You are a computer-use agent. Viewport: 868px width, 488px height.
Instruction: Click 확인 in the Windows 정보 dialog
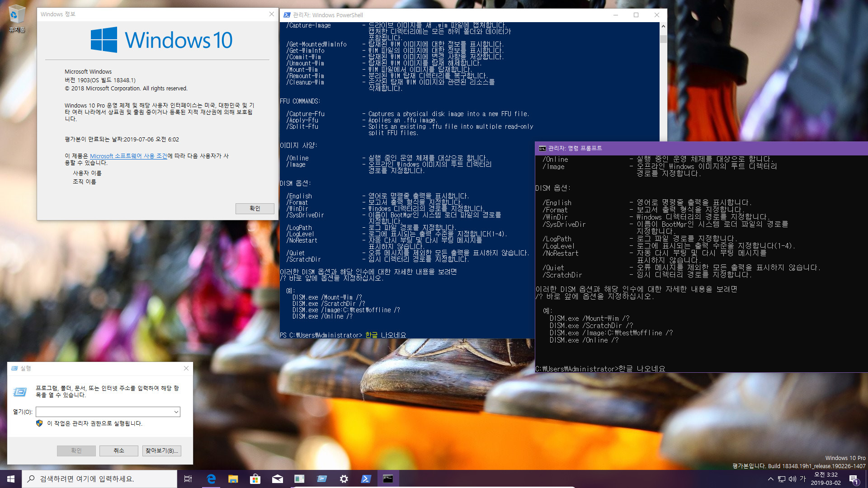pos(255,208)
